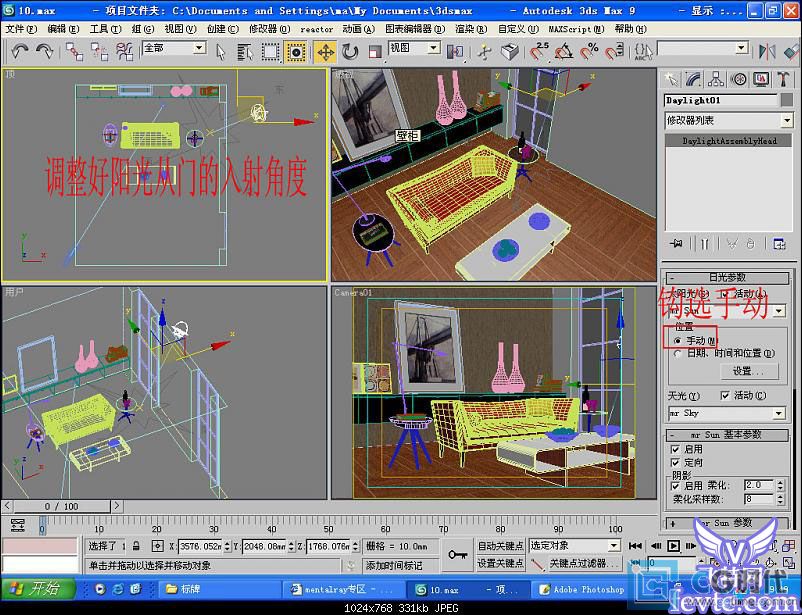The image size is (802, 615).
Task: Collapse the 日光参数 rollout
Action: pyautogui.click(x=728, y=278)
